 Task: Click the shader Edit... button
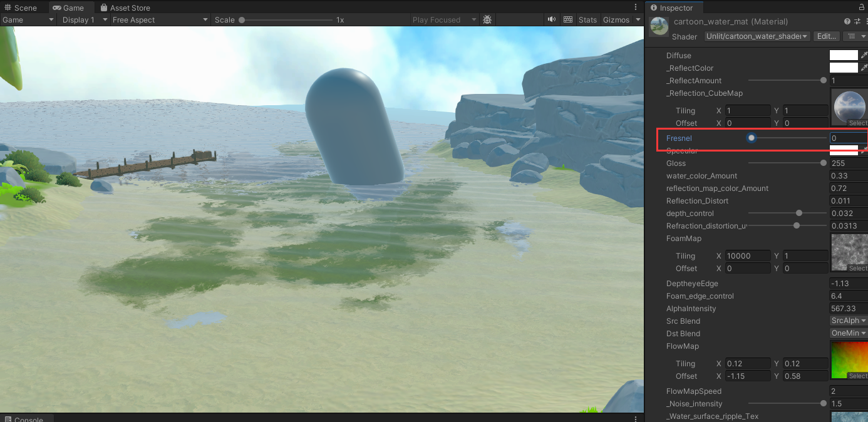point(826,36)
